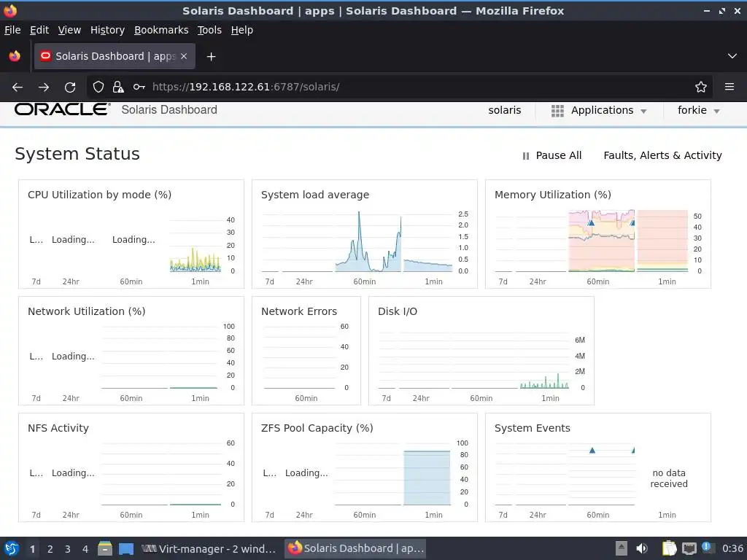
Task: Open the System Events tile title
Action: coord(532,428)
